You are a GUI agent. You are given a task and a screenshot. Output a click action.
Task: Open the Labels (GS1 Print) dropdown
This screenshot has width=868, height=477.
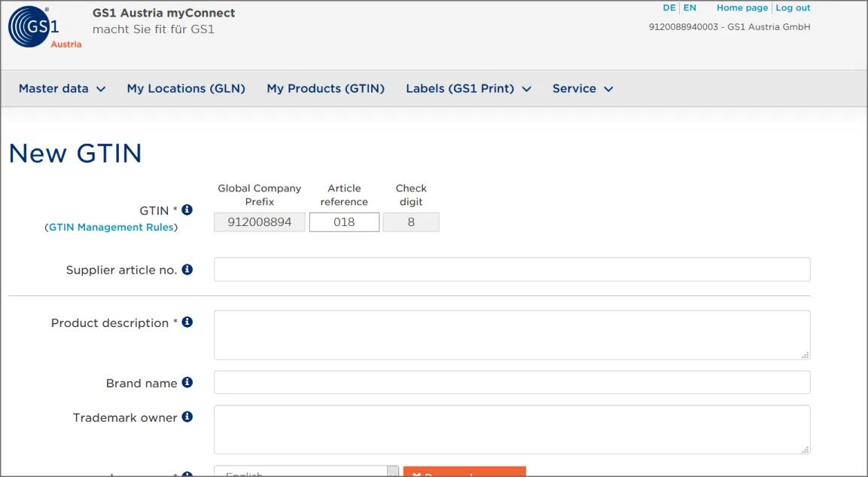[468, 89]
